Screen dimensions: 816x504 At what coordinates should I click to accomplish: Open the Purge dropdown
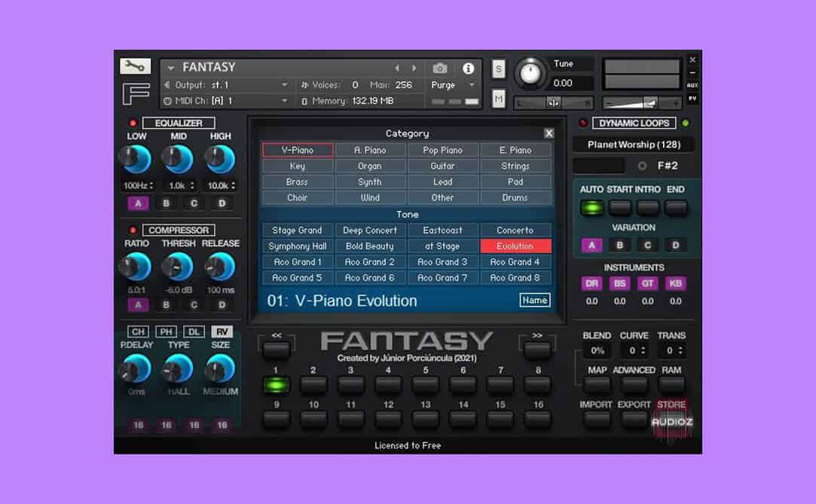(452, 85)
